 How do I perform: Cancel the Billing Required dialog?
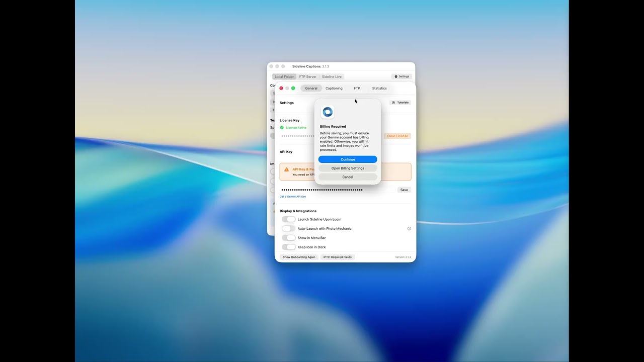[x=348, y=177]
